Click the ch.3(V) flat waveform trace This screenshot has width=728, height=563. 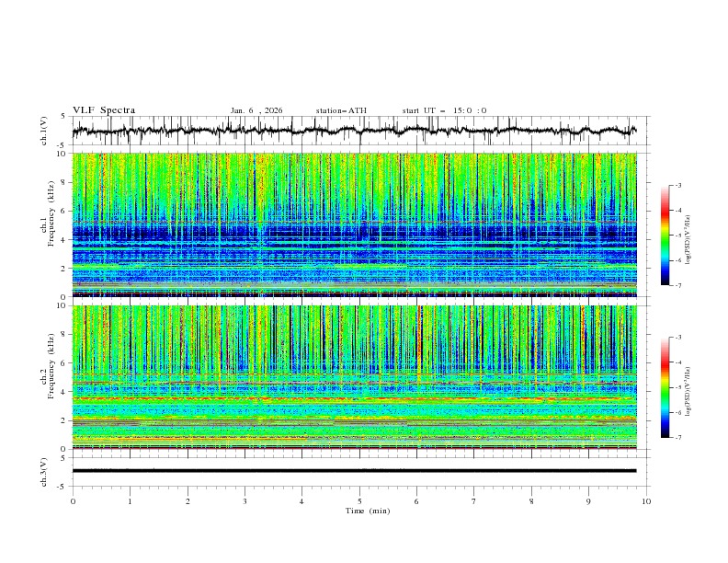[x=354, y=471]
